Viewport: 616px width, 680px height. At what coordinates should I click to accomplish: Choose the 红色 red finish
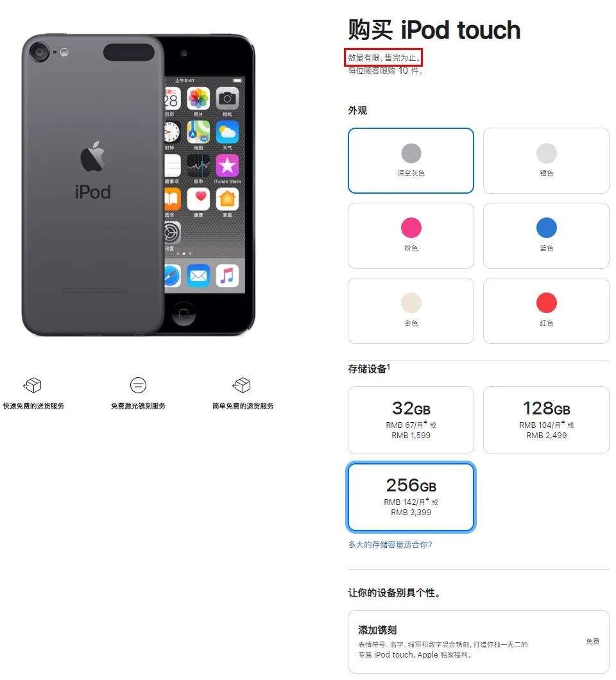546,310
